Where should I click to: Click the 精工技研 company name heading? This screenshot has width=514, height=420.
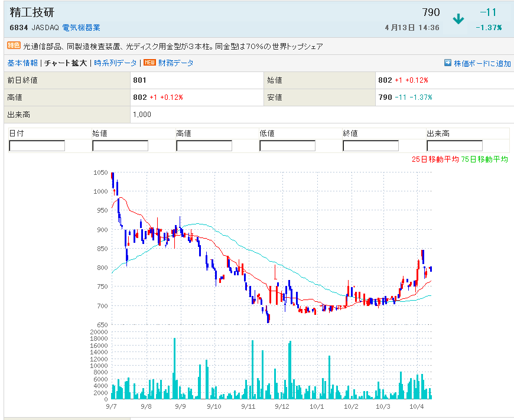click(32, 13)
